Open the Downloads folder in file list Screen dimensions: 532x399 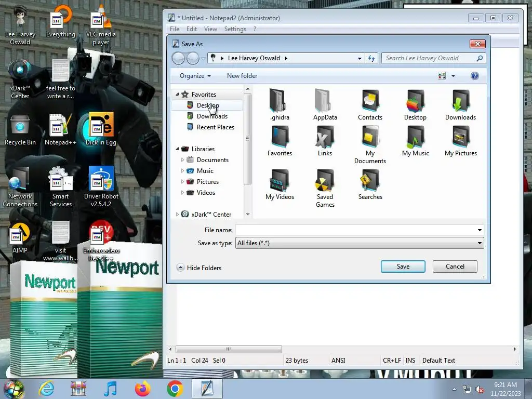[x=460, y=105]
